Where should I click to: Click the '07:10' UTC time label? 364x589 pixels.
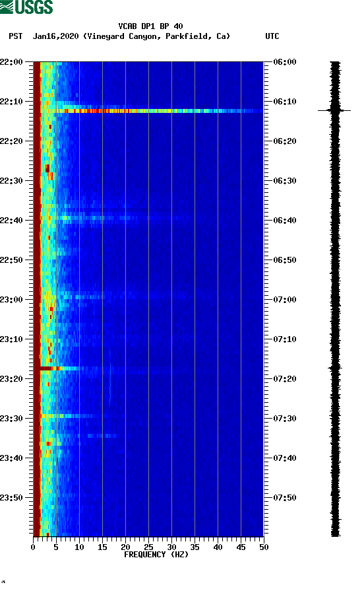[x=285, y=339]
